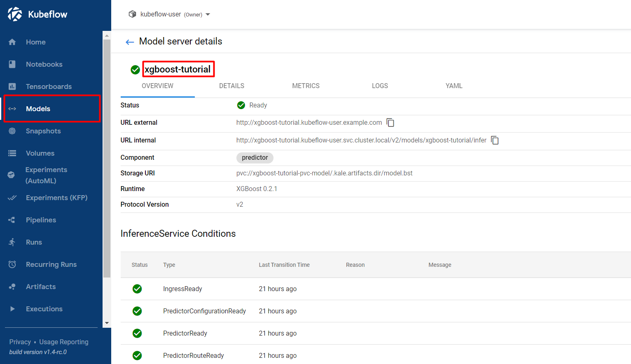The height and width of the screenshot is (364, 631).
Task: Open the METRICS tab
Action: 306,86
